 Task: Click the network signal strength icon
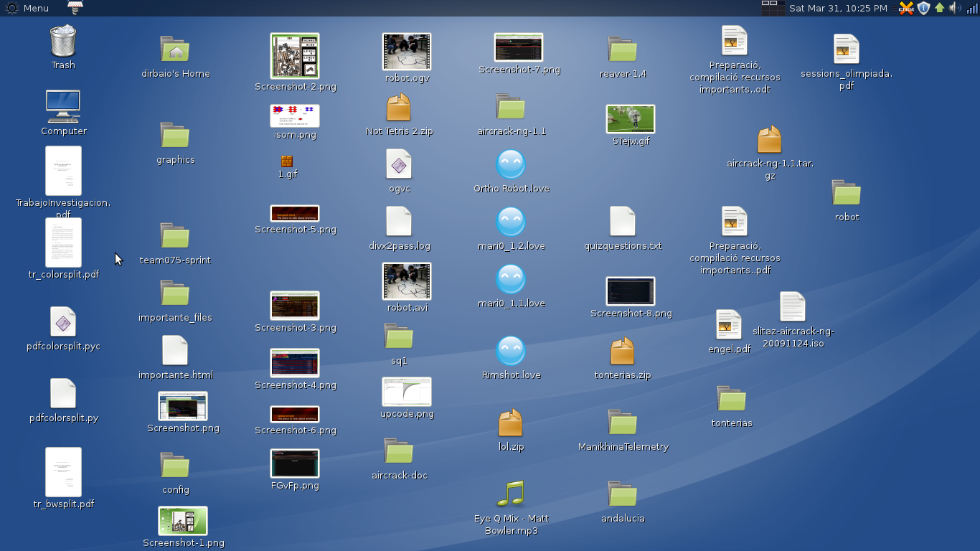point(972,8)
